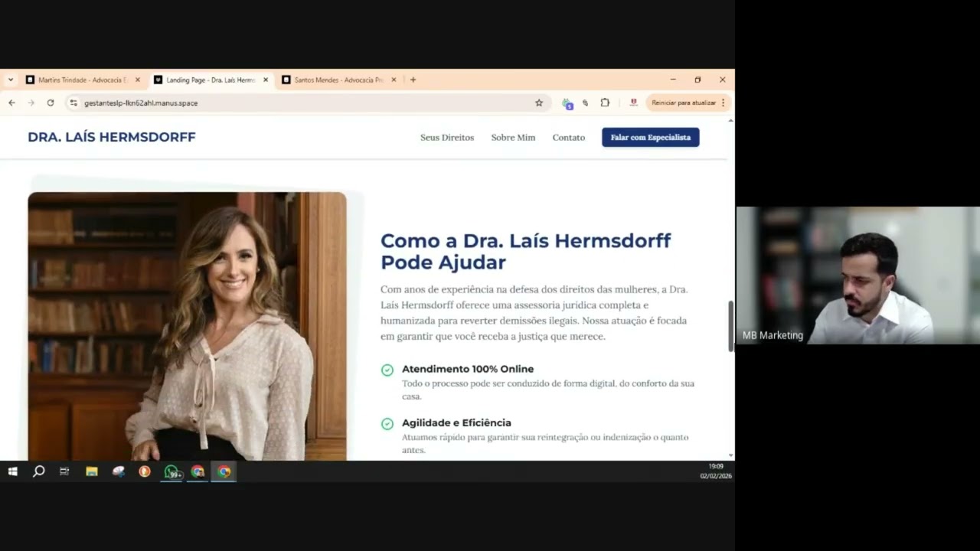Click Atendimento 100% Online title

(468, 369)
